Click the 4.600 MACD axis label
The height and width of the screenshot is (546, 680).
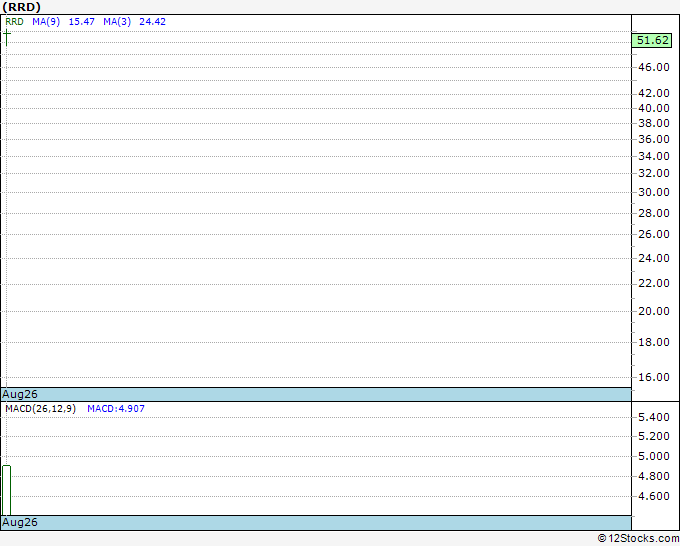[x=654, y=496]
